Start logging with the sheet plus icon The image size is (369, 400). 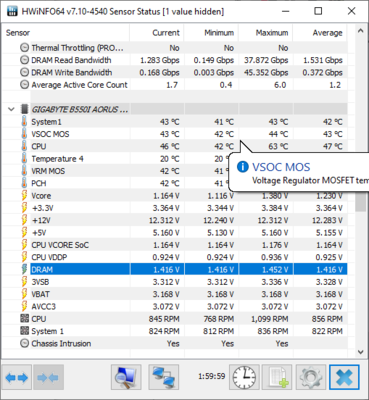coord(277,378)
